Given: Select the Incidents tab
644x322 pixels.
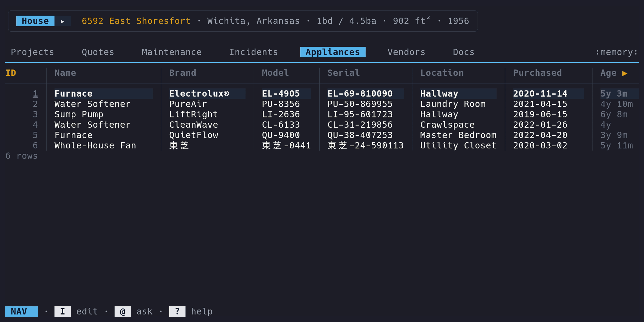Looking at the screenshot, I should click(254, 52).
